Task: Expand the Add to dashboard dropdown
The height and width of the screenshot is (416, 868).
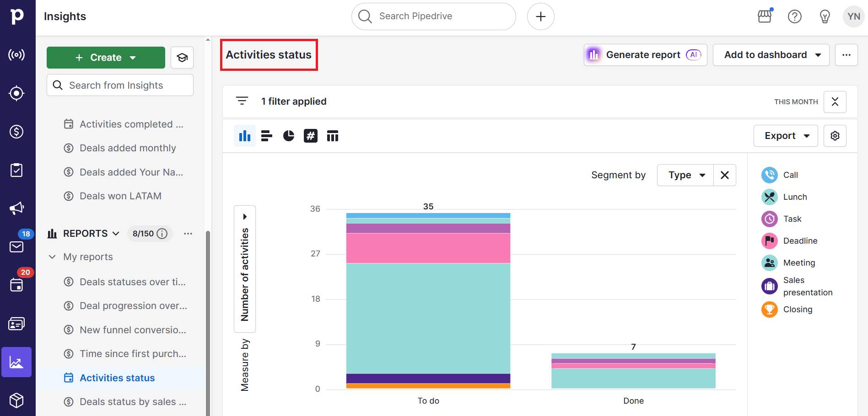Action: tap(818, 54)
